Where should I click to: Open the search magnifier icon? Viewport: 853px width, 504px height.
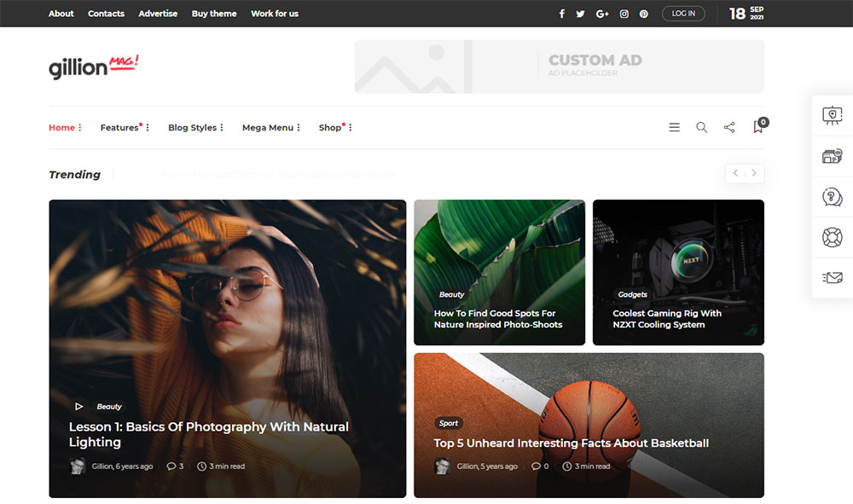(702, 127)
